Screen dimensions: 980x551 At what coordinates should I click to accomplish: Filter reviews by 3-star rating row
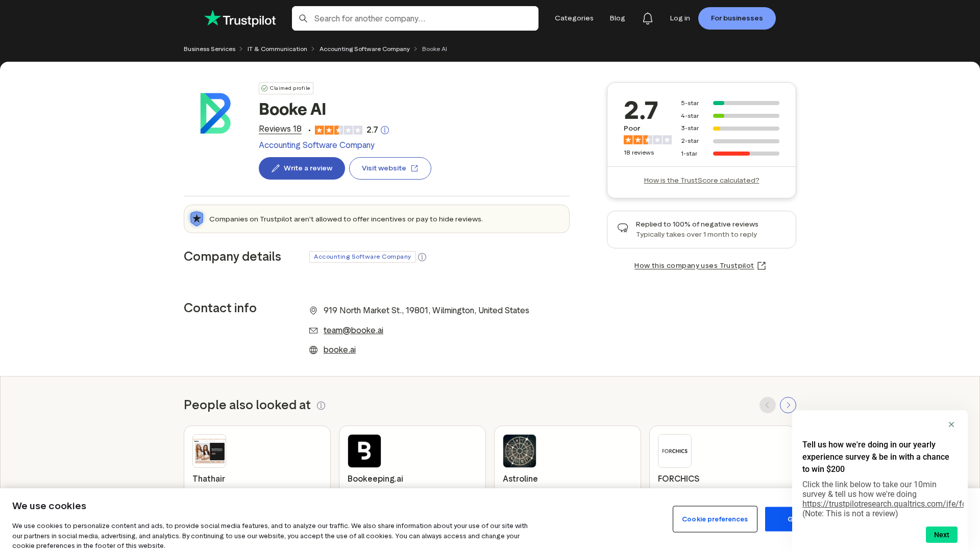[730, 129]
